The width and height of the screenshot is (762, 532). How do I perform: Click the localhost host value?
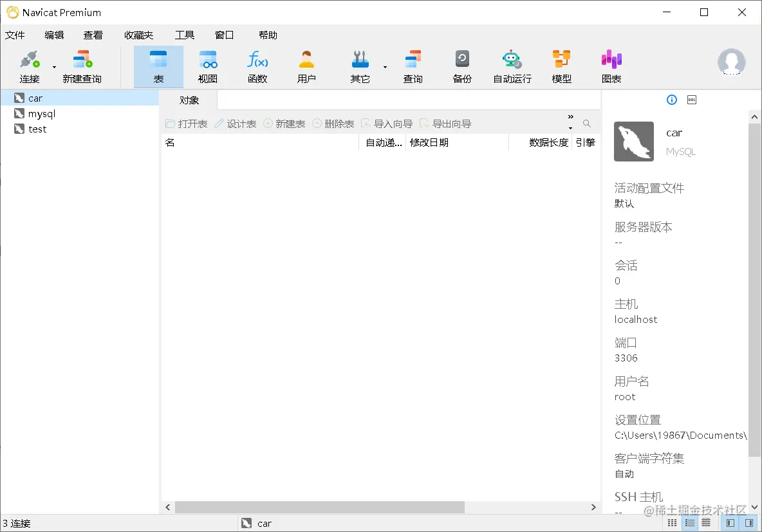pyautogui.click(x=636, y=319)
